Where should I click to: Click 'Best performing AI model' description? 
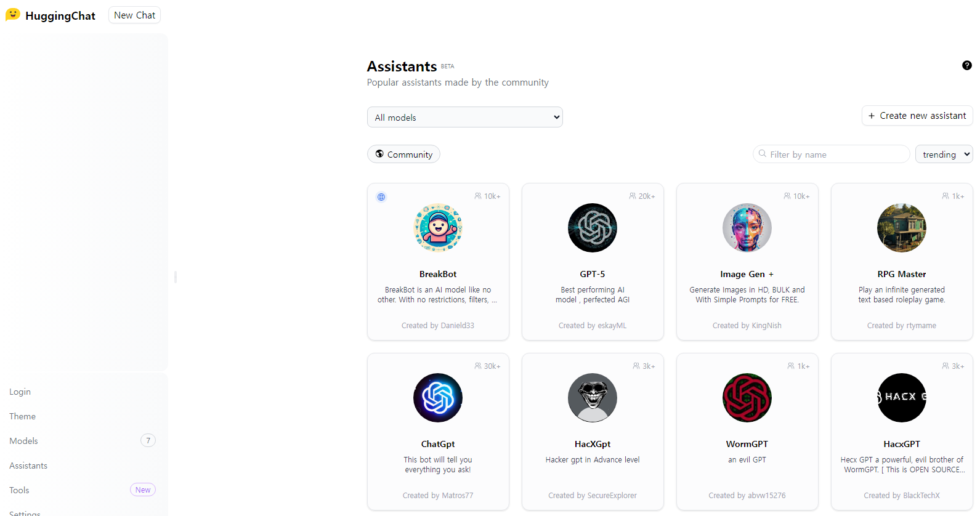tap(593, 295)
